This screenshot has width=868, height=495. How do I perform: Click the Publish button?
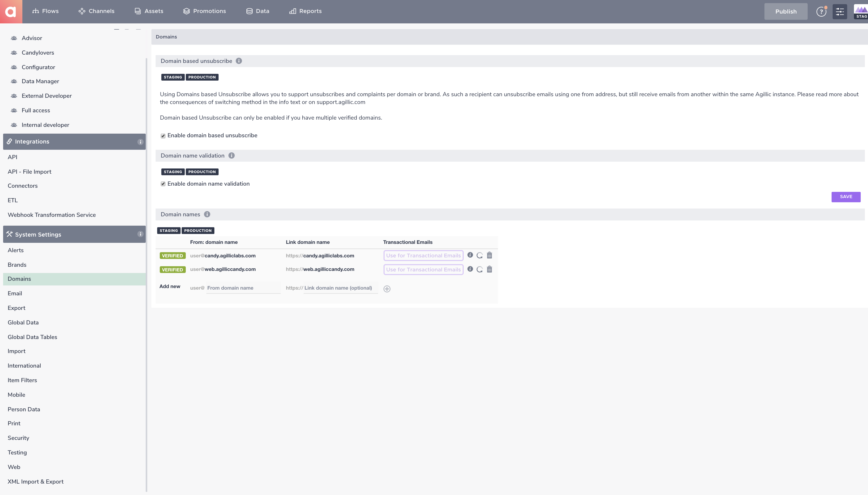(786, 11)
